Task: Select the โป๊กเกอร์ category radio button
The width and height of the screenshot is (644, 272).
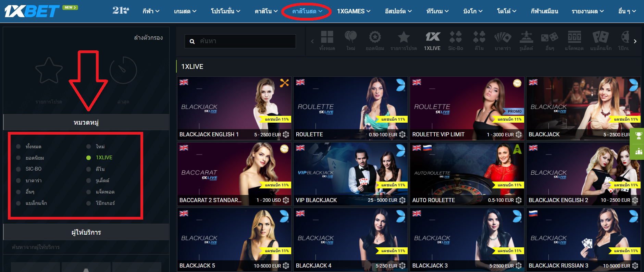Action: click(x=88, y=203)
